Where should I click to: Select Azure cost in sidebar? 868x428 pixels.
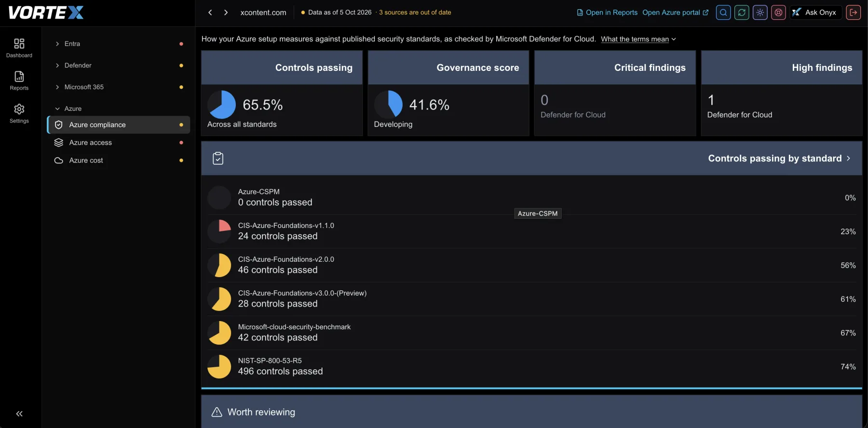pyautogui.click(x=119, y=160)
